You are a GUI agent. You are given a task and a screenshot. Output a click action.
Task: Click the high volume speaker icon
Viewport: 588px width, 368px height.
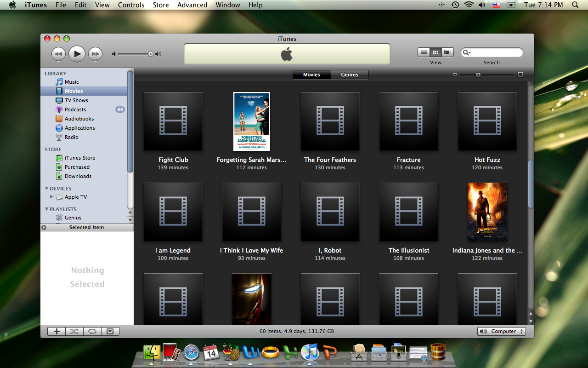coord(158,54)
